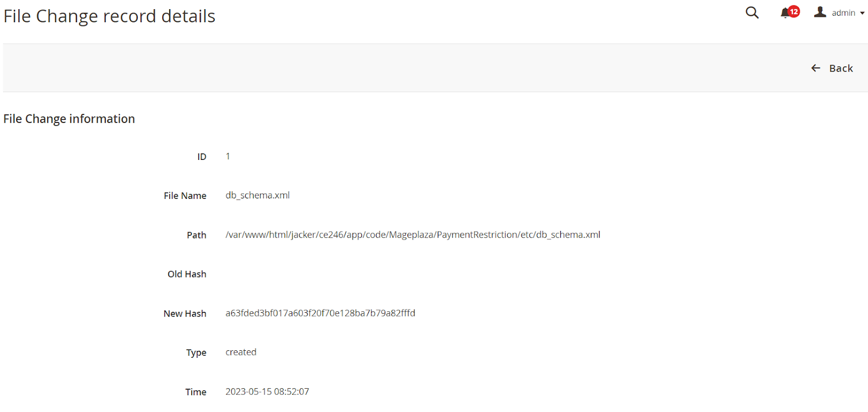Screen dimensions: 868x412
Task: Click the File Change record details title
Action: 110,16
